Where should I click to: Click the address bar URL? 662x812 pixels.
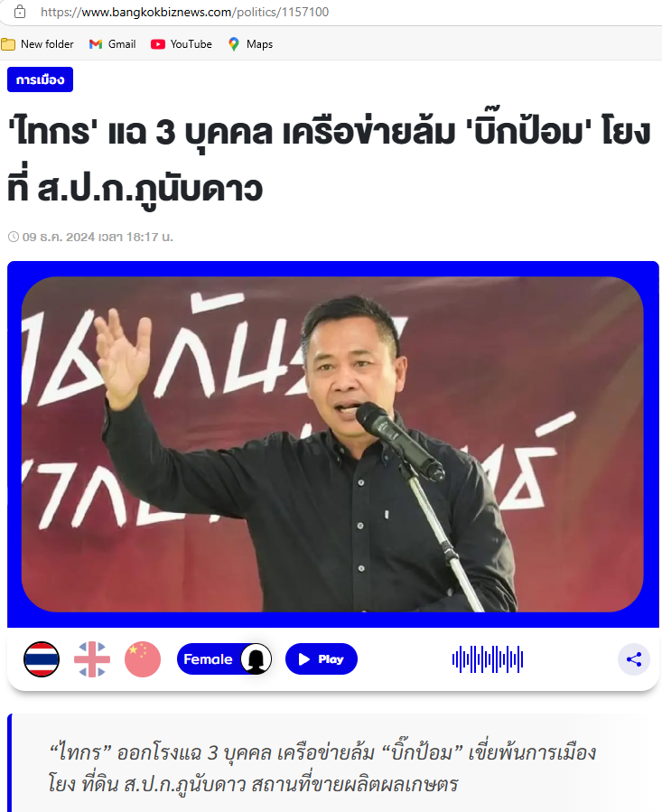tap(184, 12)
